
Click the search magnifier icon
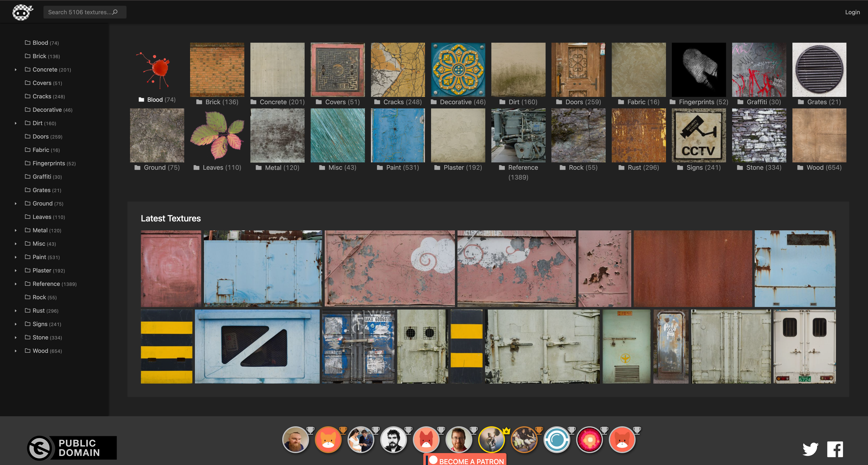(115, 12)
